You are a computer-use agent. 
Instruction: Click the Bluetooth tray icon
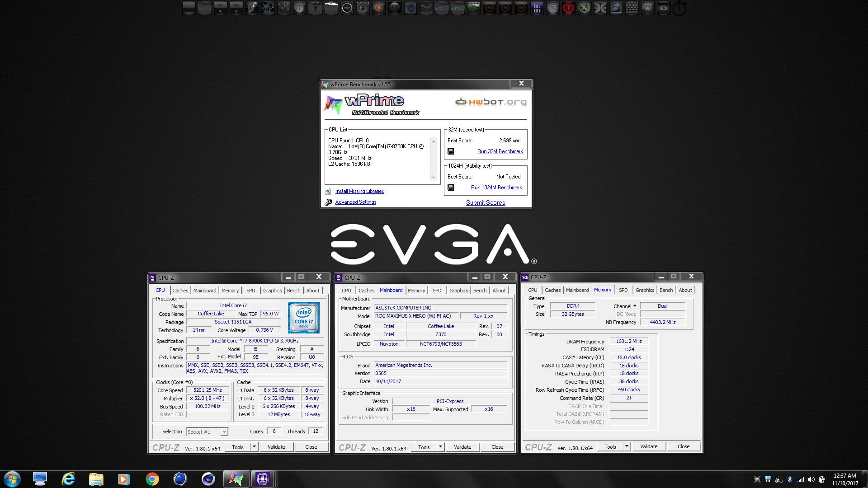[790, 479]
